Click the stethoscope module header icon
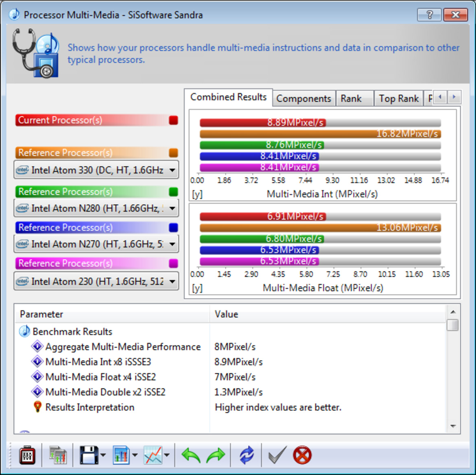The width and height of the screenshot is (476, 475). (35, 53)
